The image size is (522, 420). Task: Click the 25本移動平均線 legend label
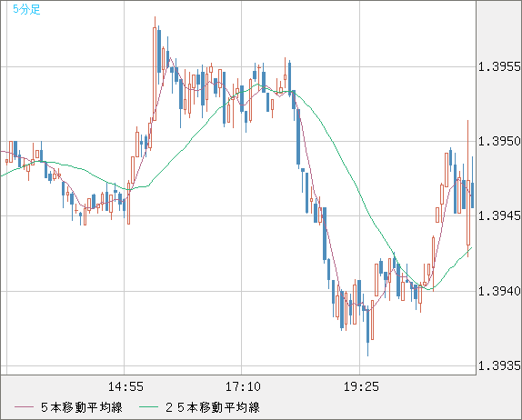(213, 407)
